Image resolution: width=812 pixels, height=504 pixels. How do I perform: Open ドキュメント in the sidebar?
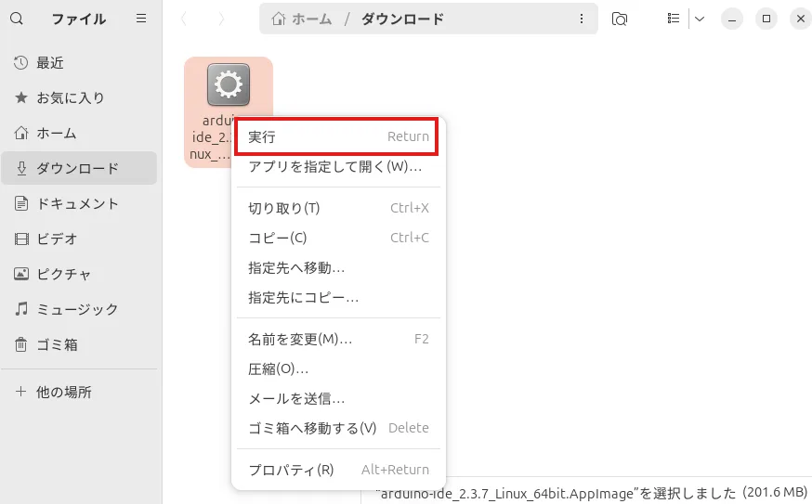pyautogui.click(x=77, y=203)
